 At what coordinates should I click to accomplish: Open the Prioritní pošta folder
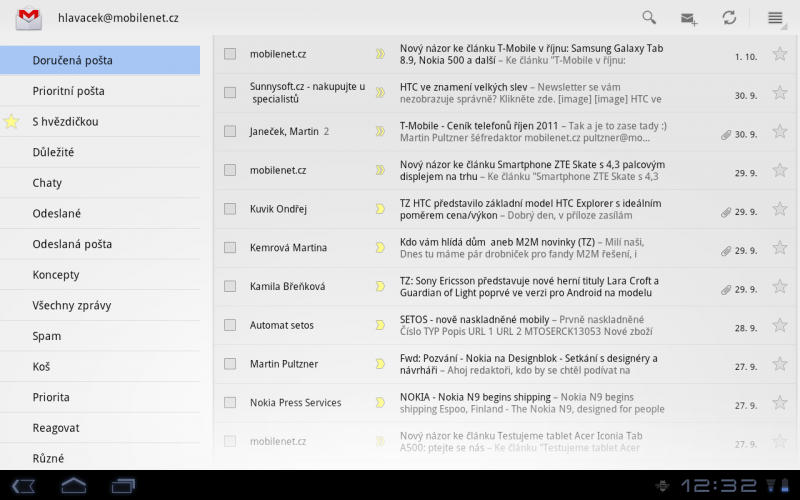coord(68,91)
